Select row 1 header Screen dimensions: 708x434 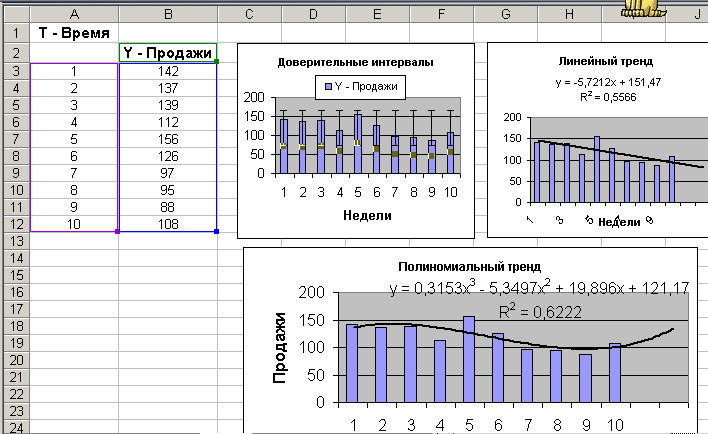point(15,33)
